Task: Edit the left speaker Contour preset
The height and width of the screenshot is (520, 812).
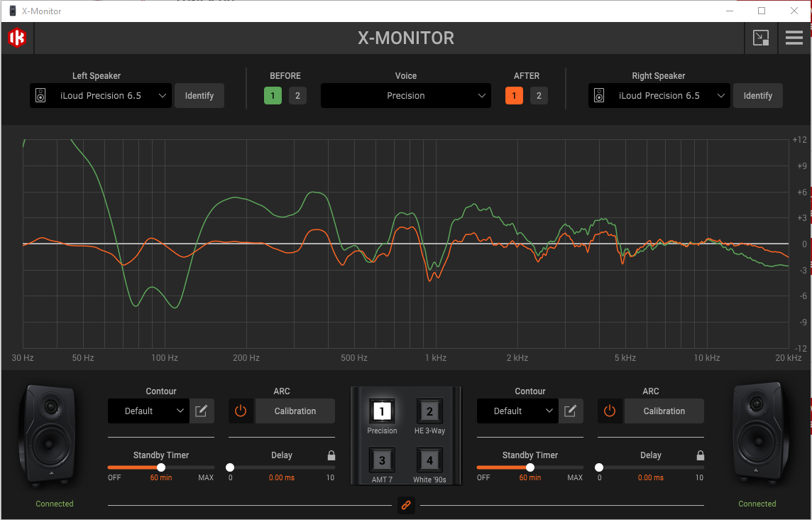Action: coord(202,411)
